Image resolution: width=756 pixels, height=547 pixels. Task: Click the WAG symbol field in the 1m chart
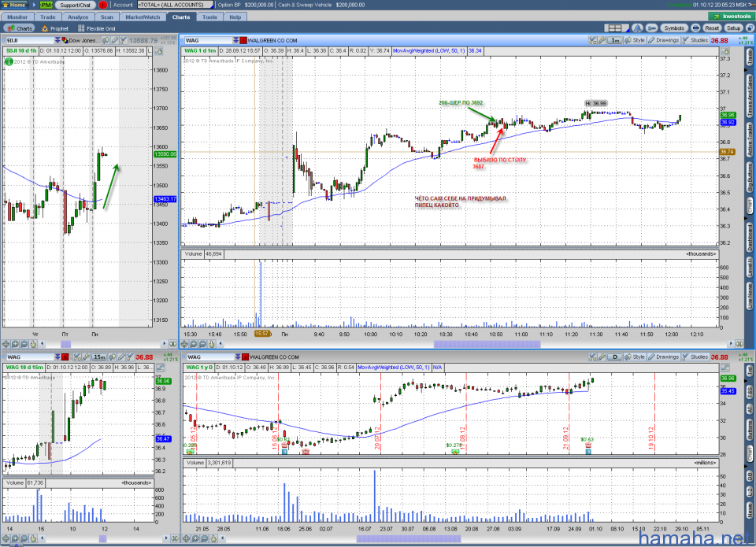207,40
